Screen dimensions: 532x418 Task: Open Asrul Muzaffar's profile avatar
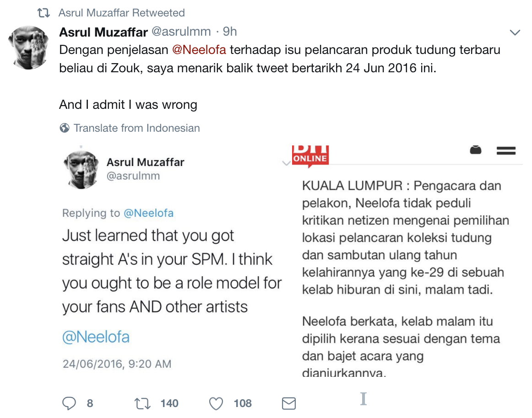click(x=28, y=47)
